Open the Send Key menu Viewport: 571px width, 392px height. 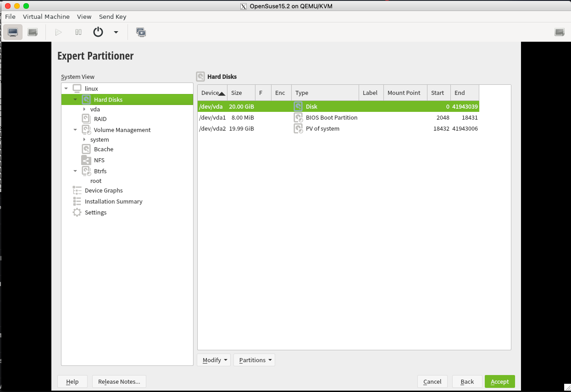tap(113, 17)
